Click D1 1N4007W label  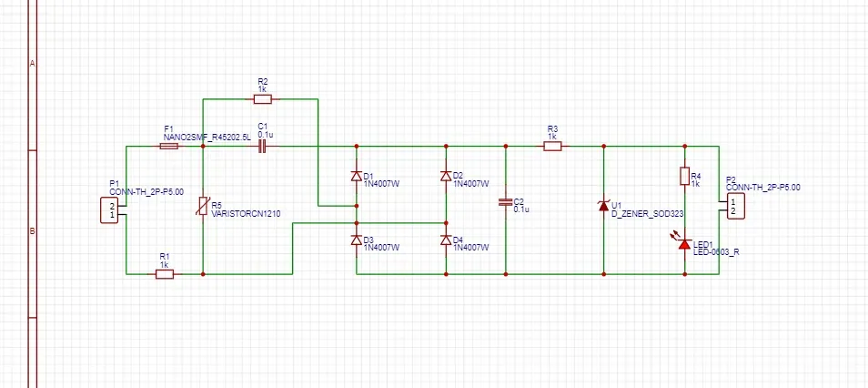[381, 184]
